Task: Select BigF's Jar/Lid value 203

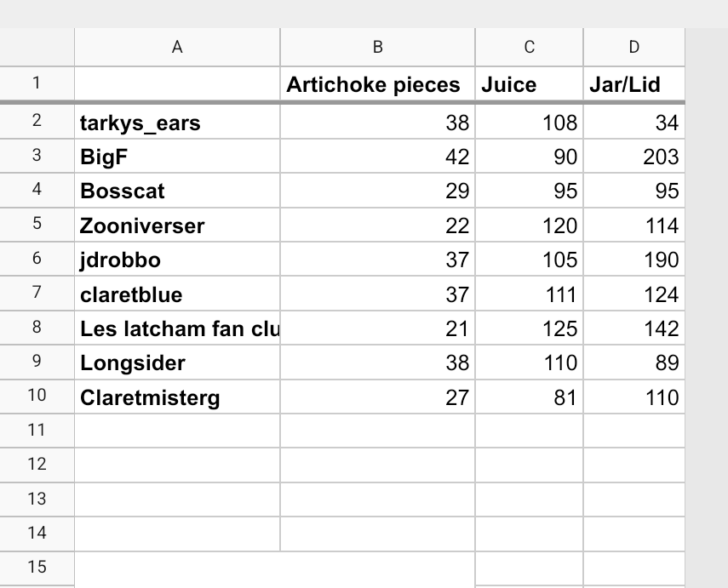Action: [x=633, y=157]
